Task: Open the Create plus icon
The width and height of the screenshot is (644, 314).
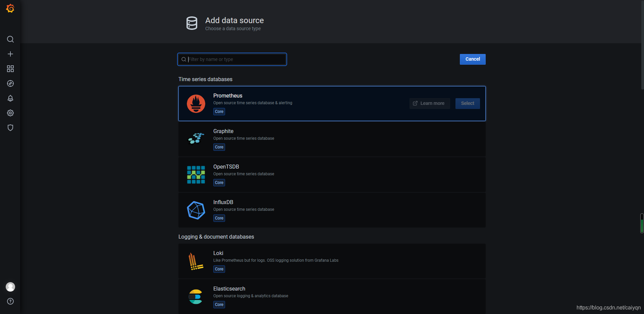Action: tap(10, 54)
